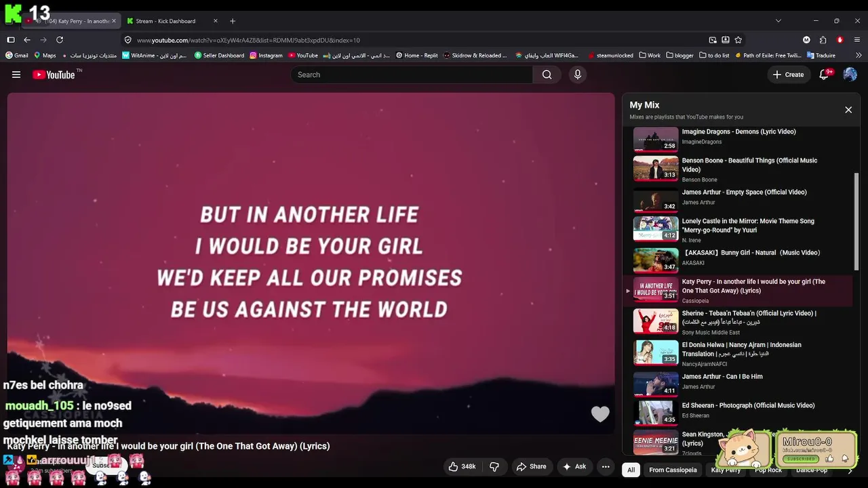
Task: Open more actions menu beside the Ask button
Action: click(x=606, y=466)
